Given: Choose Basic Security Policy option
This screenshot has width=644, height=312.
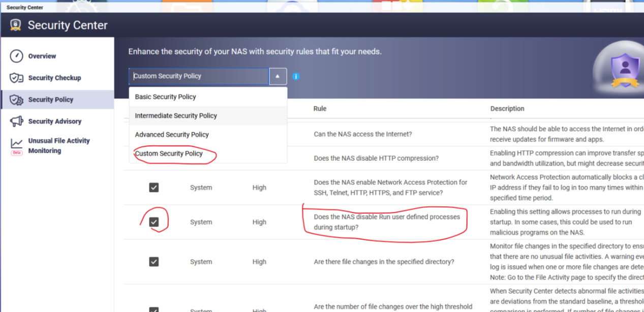Looking at the screenshot, I should tap(208, 97).
